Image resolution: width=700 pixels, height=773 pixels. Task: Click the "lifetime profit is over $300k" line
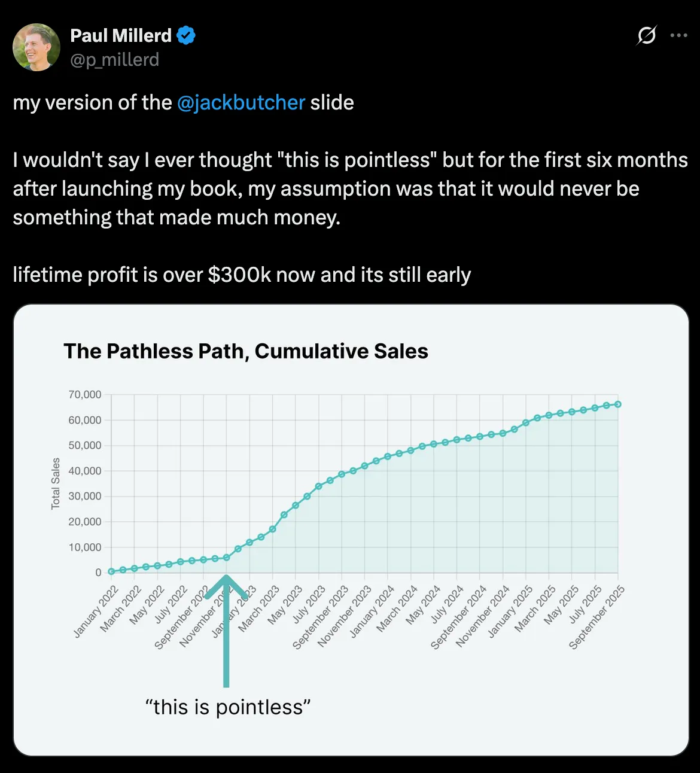coord(242,275)
